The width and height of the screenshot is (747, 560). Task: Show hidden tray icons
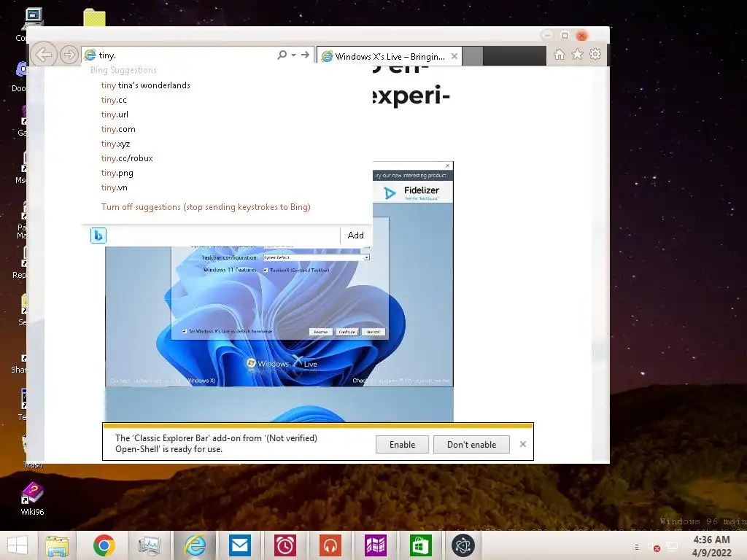pos(637,548)
